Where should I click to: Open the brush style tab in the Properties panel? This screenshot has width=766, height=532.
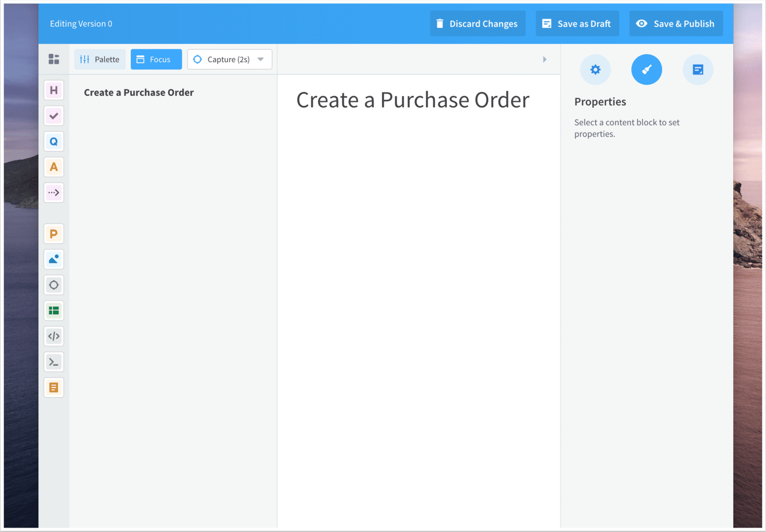[647, 70]
